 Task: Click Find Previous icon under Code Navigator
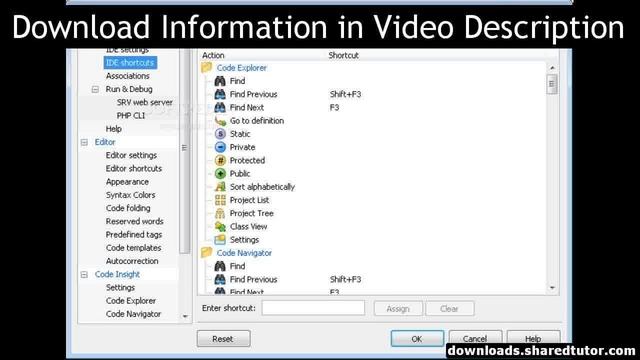point(220,279)
